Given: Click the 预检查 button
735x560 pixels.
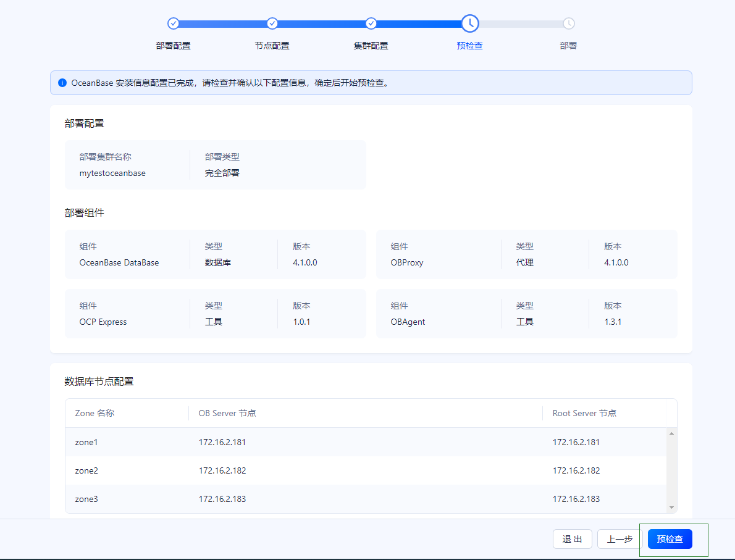Looking at the screenshot, I should point(670,539).
